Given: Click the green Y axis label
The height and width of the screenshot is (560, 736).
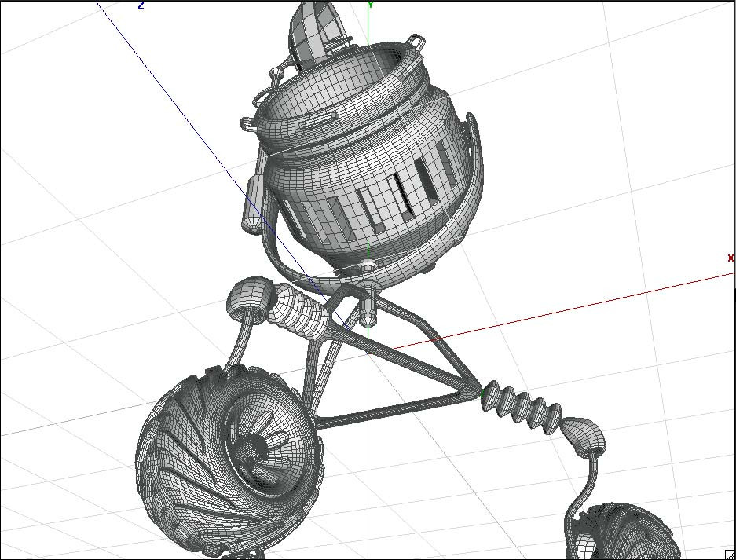Looking at the screenshot, I should tap(371, 5).
